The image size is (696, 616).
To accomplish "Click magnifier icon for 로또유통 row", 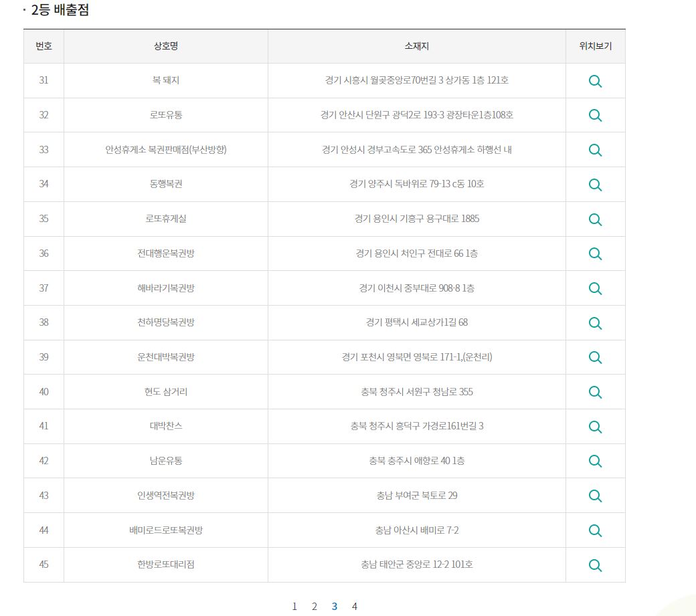I will tap(595, 115).
